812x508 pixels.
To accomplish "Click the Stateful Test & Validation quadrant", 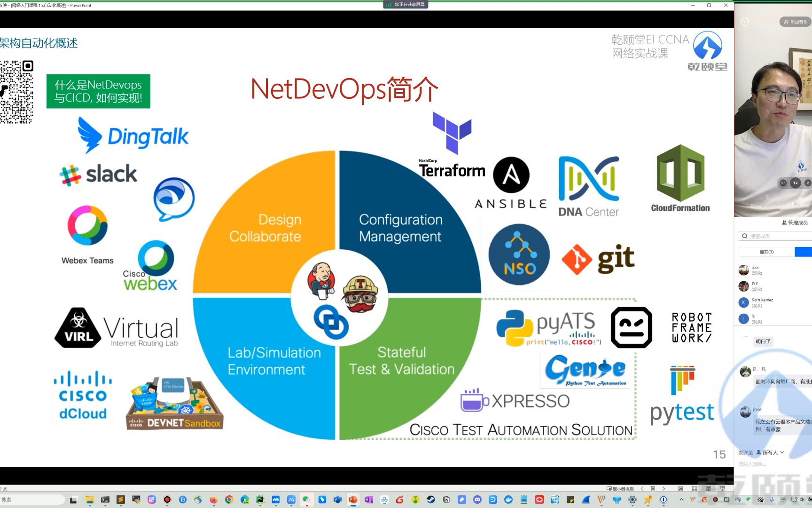I will [402, 361].
